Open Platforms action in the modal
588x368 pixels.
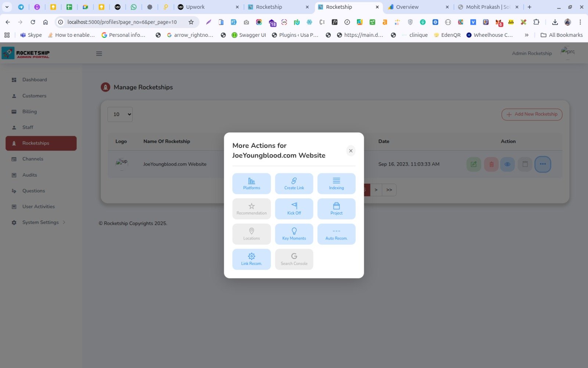[251, 183]
